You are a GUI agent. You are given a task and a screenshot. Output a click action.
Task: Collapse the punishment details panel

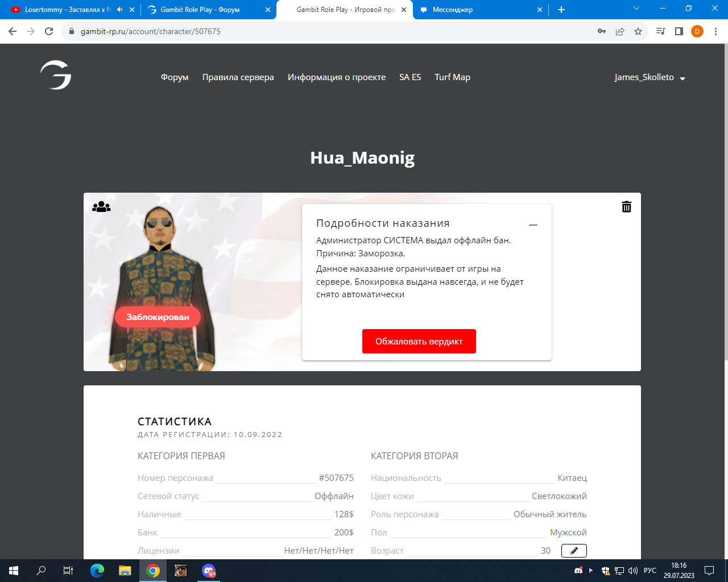click(x=533, y=225)
